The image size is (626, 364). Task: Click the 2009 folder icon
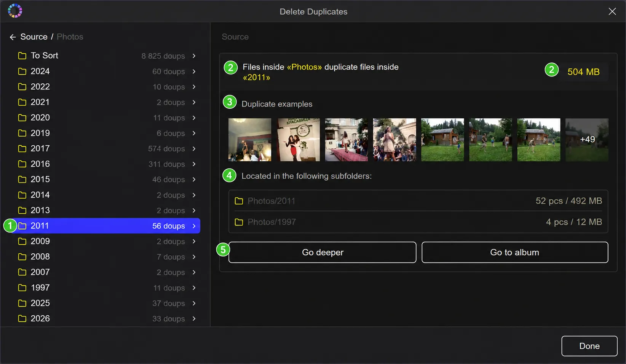(x=22, y=242)
